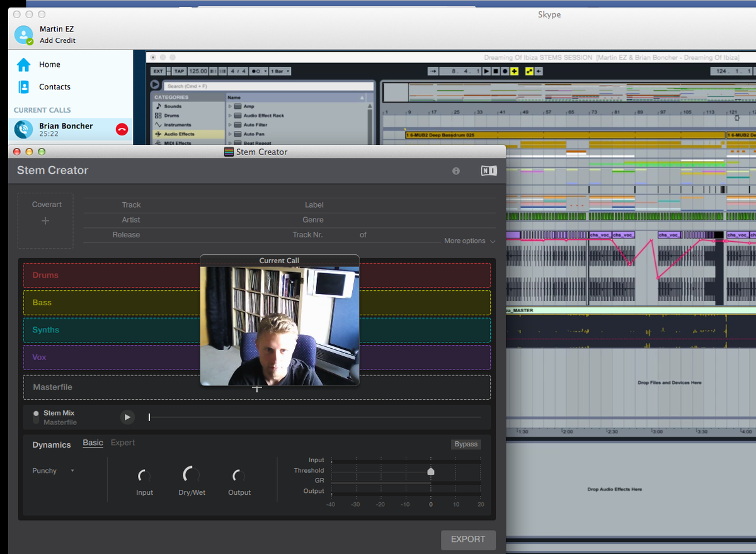756x554 pixels.
Task: Switch to the Expert dynamics tab
Action: 123,443
